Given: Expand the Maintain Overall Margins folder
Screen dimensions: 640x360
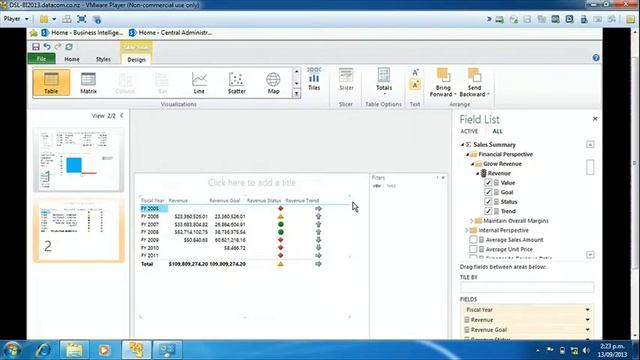Looking at the screenshot, I should (472, 221).
